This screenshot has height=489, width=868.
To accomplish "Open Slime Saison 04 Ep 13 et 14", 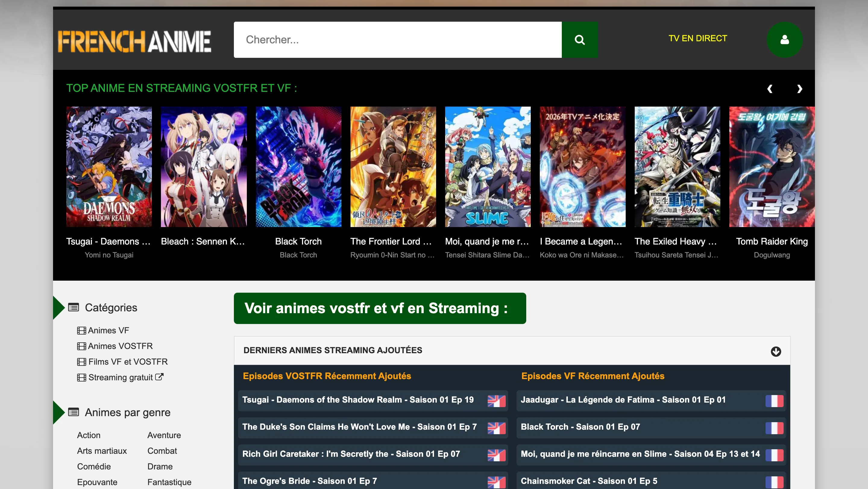I will (651, 455).
